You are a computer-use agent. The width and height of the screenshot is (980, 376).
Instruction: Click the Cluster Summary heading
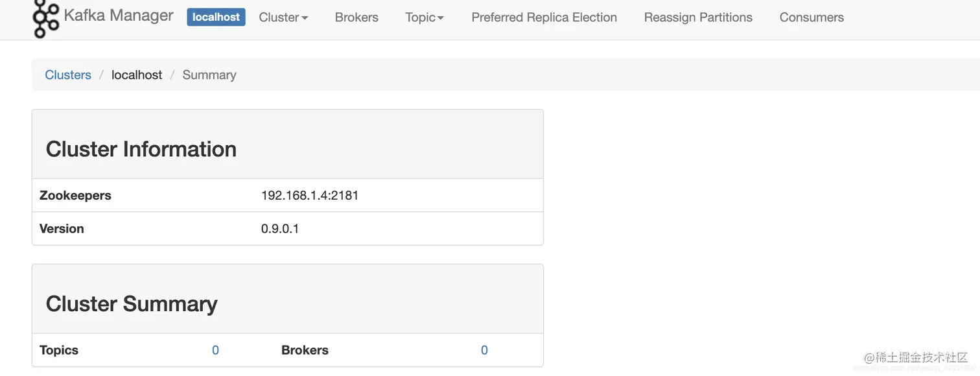tap(132, 304)
